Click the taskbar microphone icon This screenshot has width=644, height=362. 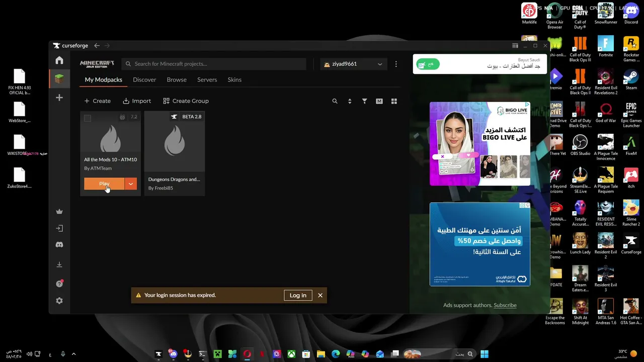63,354
